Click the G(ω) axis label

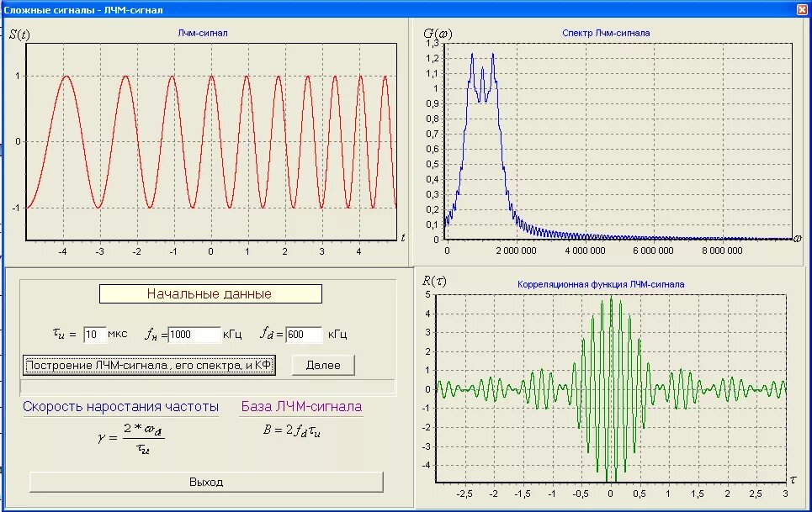438,34
